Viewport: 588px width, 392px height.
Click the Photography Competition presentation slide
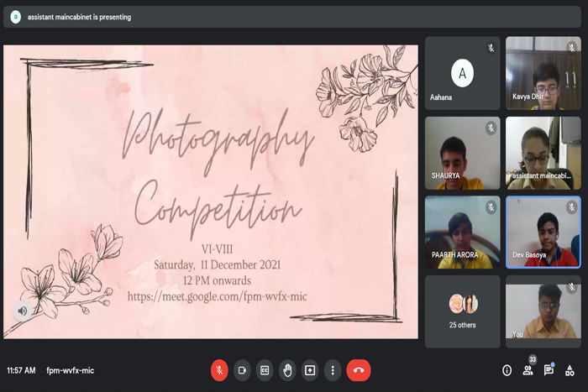point(211,192)
